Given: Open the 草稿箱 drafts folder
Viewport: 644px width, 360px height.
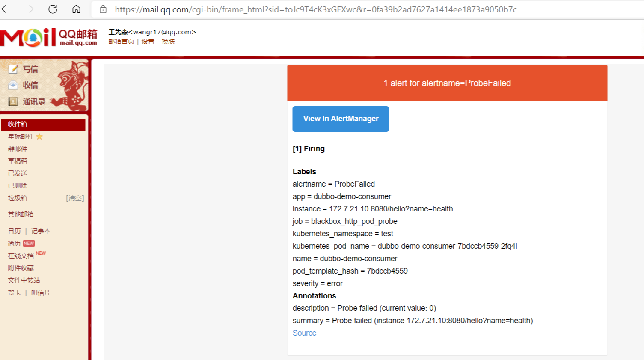Looking at the screenshot, I should click(x=18, y=161).
